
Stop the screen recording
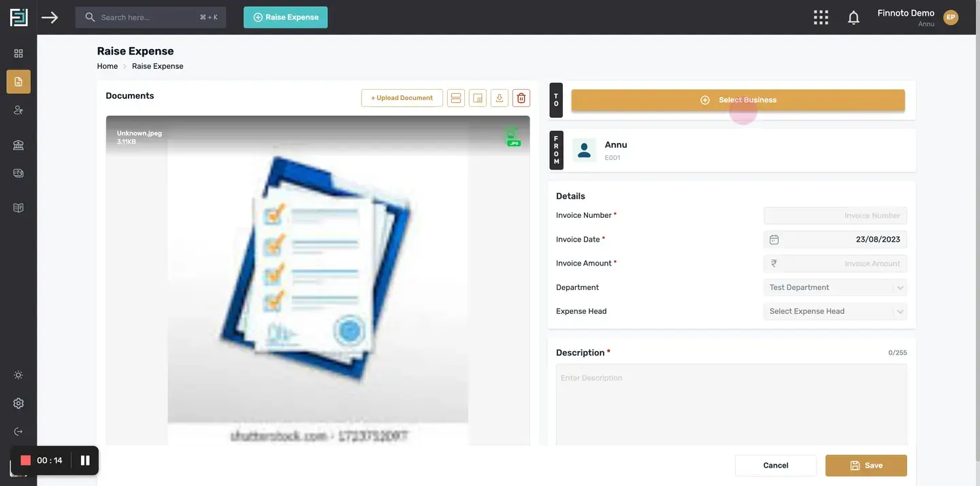(x=26, y=460)
